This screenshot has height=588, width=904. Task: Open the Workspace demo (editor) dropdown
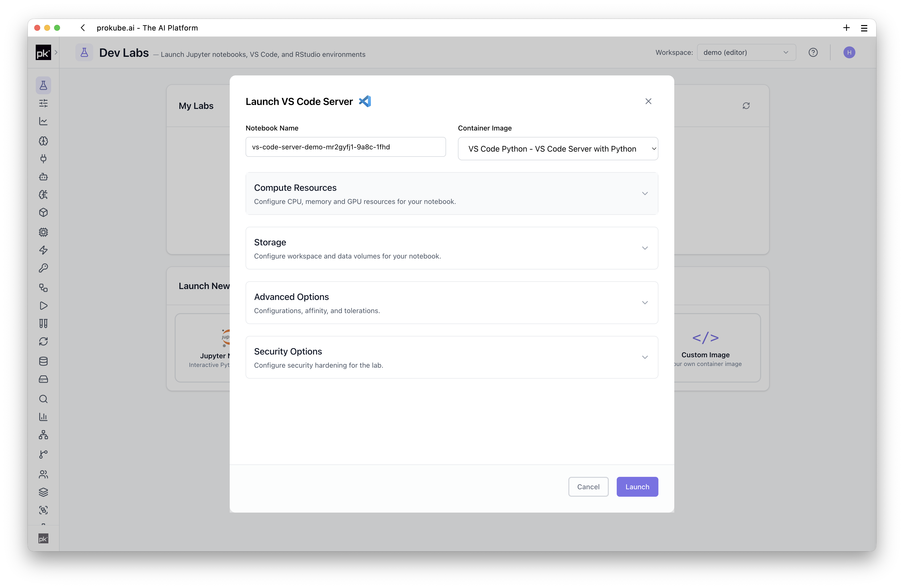pyautogui.click(x=746, y=52)
